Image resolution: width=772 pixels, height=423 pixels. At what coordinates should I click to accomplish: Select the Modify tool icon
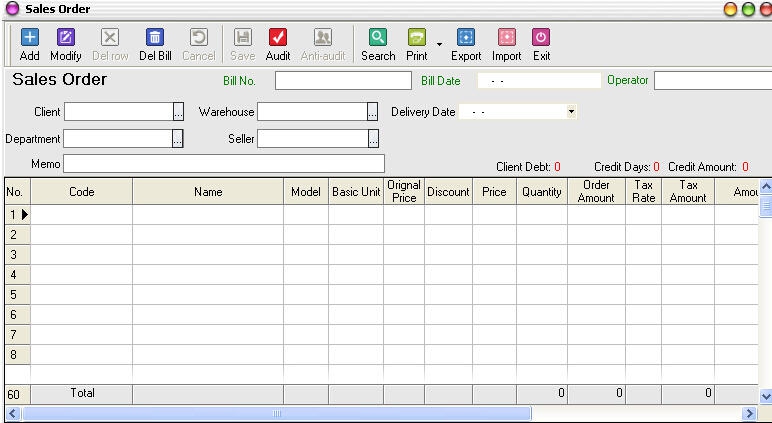pos(66,38)
